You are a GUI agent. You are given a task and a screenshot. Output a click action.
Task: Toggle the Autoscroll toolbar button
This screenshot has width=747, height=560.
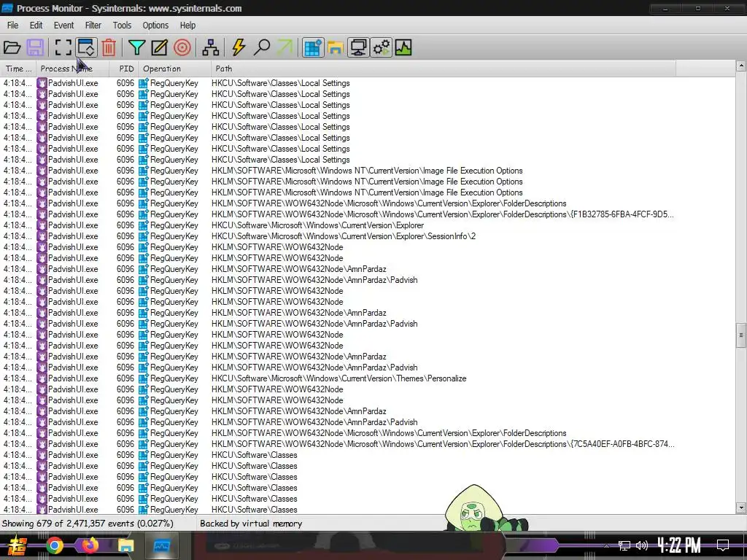point(86,47)
